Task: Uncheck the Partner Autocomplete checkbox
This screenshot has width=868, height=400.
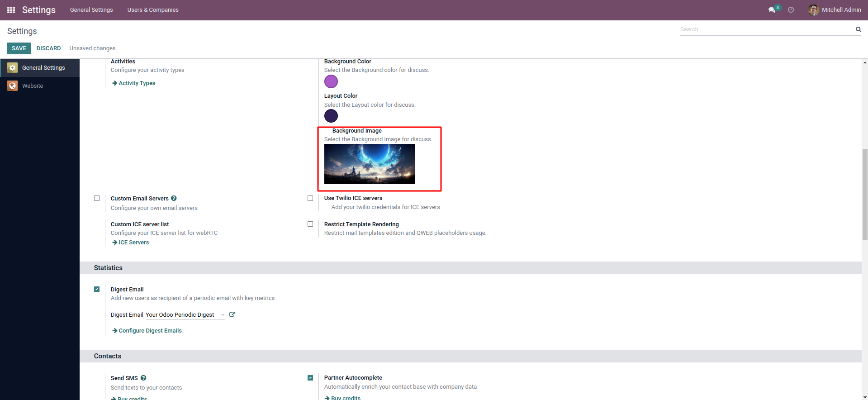Action: (x=310, y=378)
